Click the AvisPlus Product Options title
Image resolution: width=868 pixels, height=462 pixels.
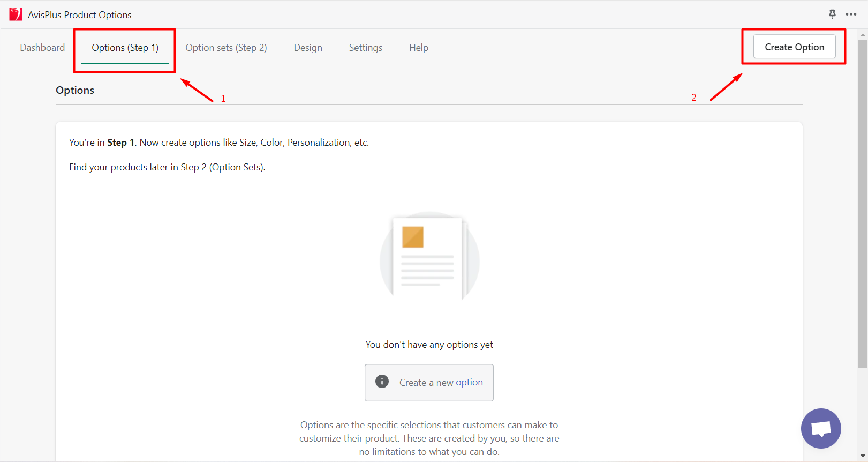pos(80,15)
